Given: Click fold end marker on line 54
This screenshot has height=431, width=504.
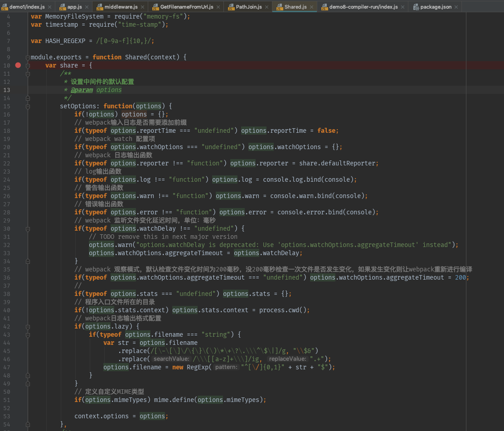Looking at the screenshot, I should pos(28,425).
